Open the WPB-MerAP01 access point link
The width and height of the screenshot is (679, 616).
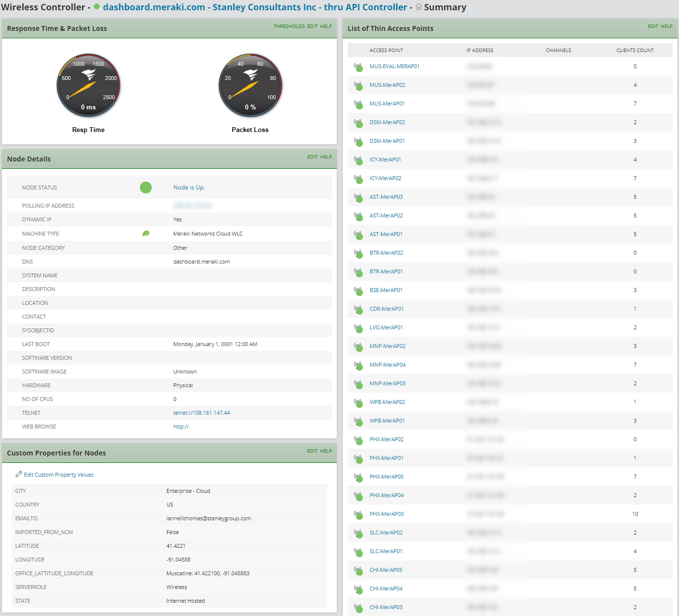pos(387,421)
